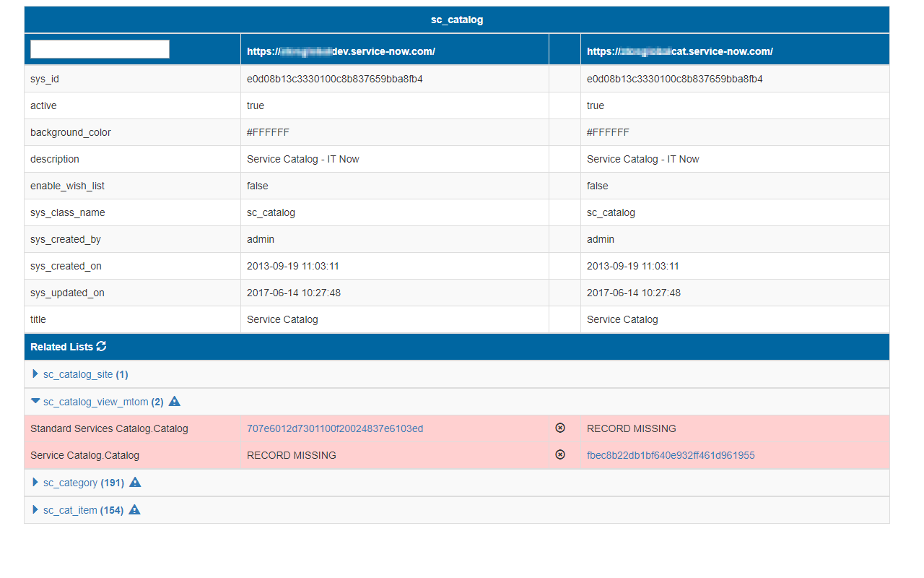
Task: Click the circled X on Service Catalog.Catalog row
Action: (x=560, y=454)
